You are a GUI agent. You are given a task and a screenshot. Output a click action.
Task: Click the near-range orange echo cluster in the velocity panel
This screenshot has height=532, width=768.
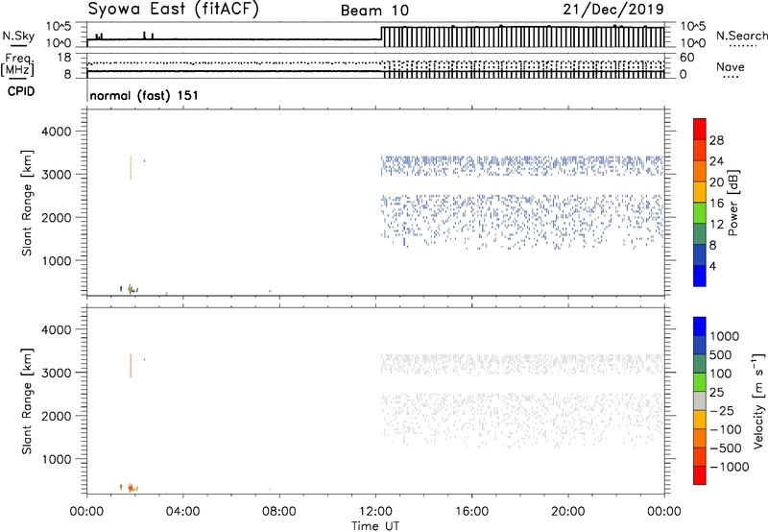click(x=130, y=488)
